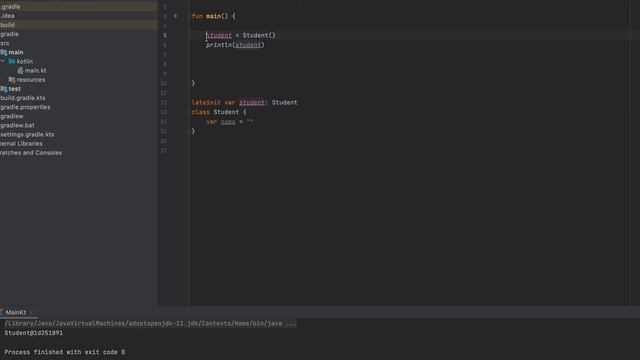Click the lateinit var student declaration
This screenshot has height=360, width=640.
244,102
